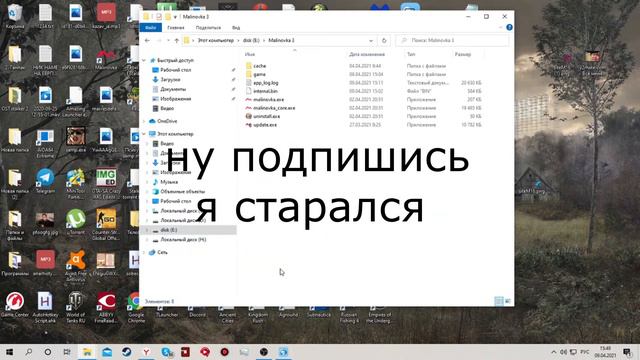Open the Home (Главная) ribbon tab
Viewport: 640px width, 360px height.
click(176, 27)
